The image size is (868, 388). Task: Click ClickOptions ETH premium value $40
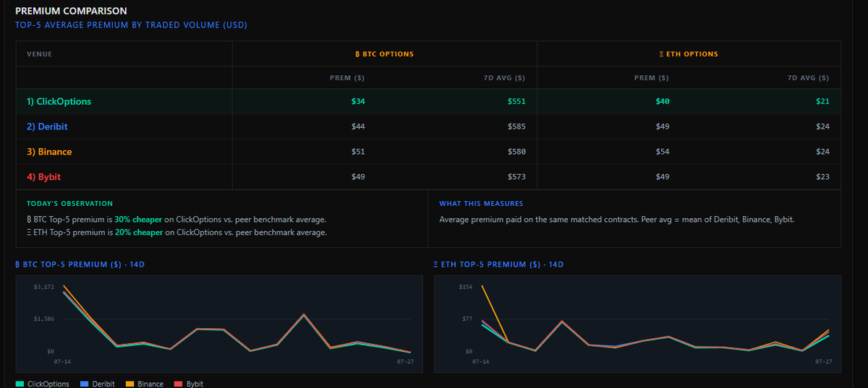click(662, 102)
